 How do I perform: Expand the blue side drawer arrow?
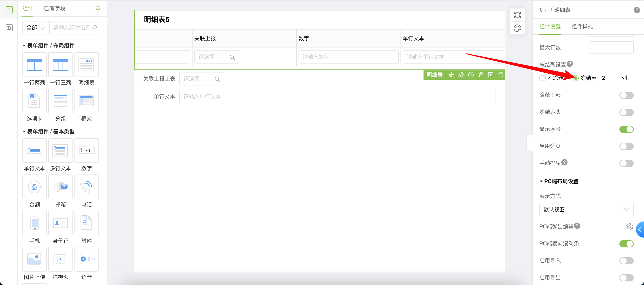coord(640,230)
